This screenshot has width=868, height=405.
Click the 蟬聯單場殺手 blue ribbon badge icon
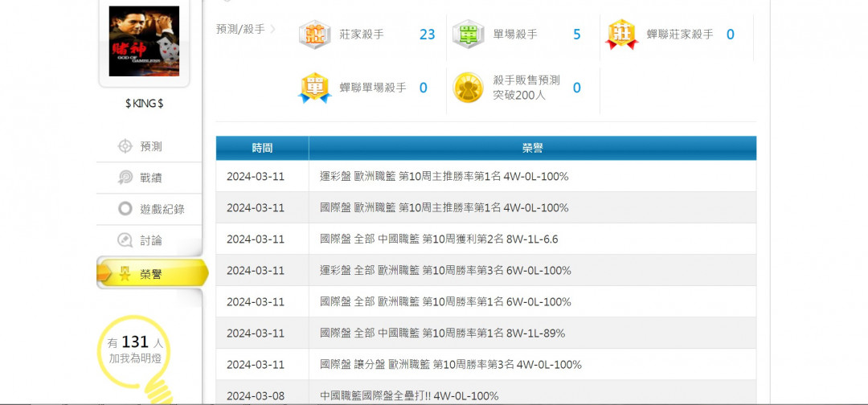[314, 88]
